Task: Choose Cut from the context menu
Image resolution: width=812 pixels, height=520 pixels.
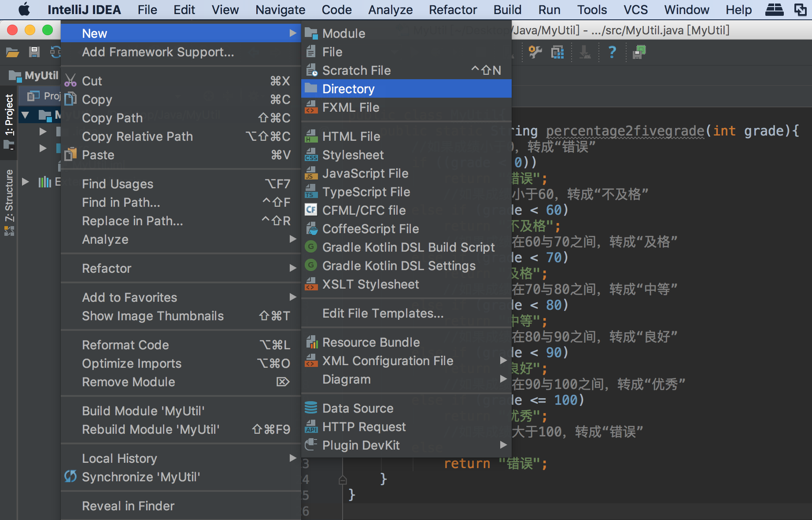Action: coord(181,81)
